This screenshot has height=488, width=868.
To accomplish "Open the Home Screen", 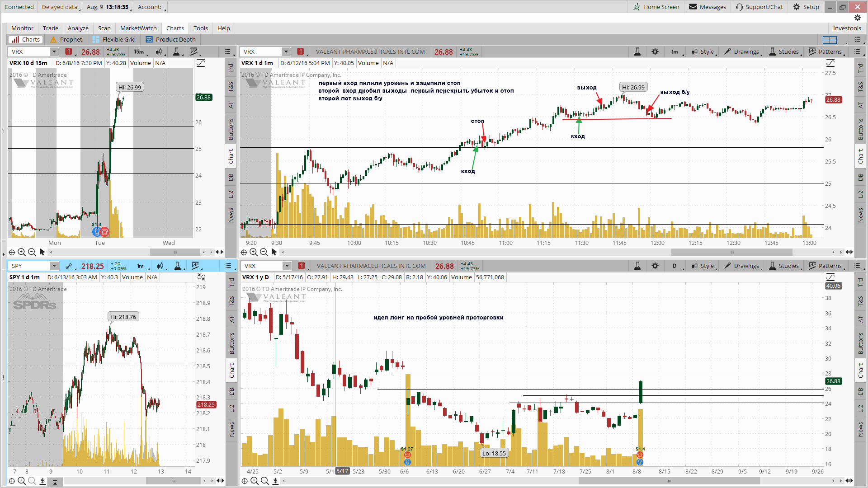I will pyautogui.click(x=656, y=7).
